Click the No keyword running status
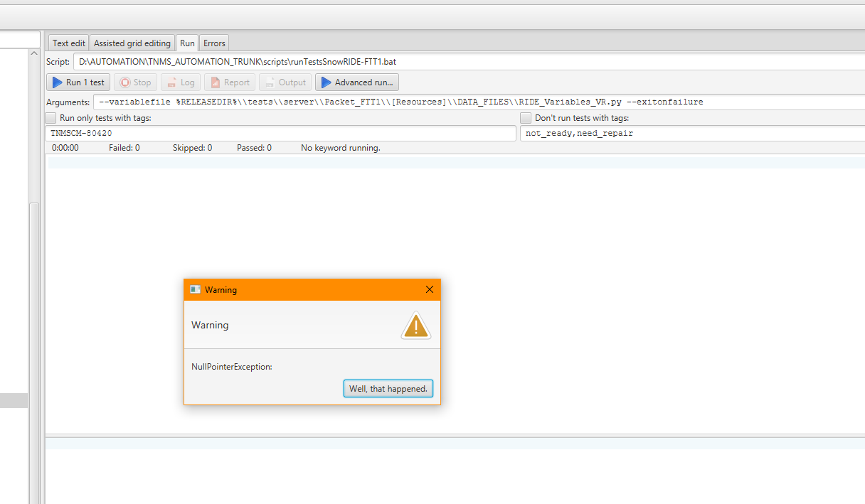The image size is (865, 504). [341, 148]
